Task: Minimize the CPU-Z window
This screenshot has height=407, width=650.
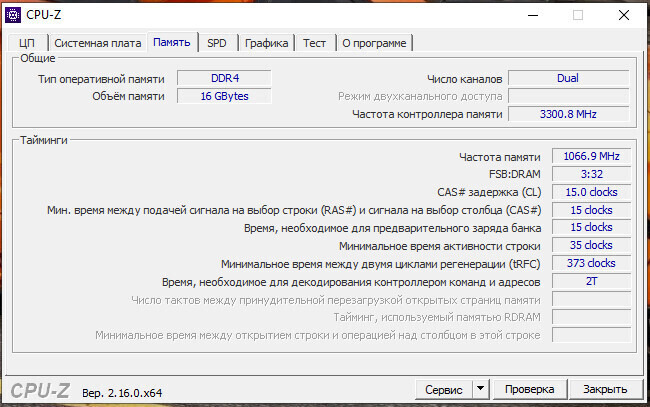Action: (x=532, y=15)
